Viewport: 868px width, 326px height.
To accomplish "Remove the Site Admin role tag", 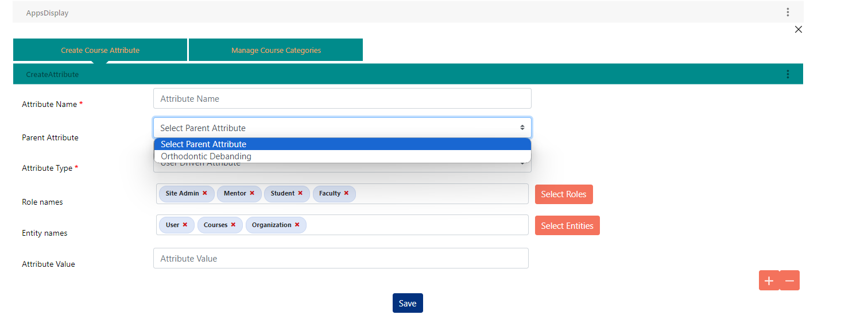I will 205,194.
